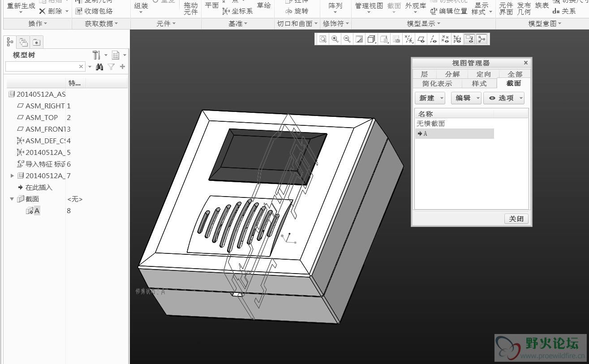Toggle the spin center icon
The height and width of the screenshot is (364, 589).
[x=482, y=39]
